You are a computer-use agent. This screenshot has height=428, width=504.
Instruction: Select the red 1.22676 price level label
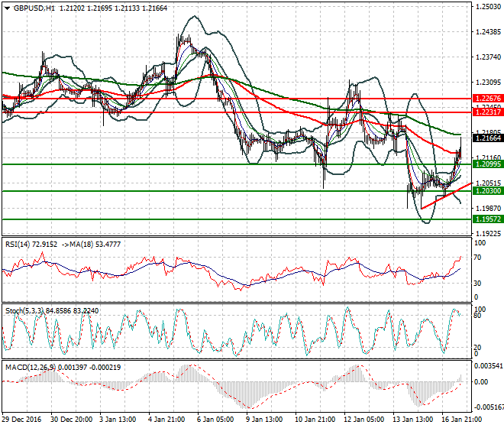[x=487, y=99]
